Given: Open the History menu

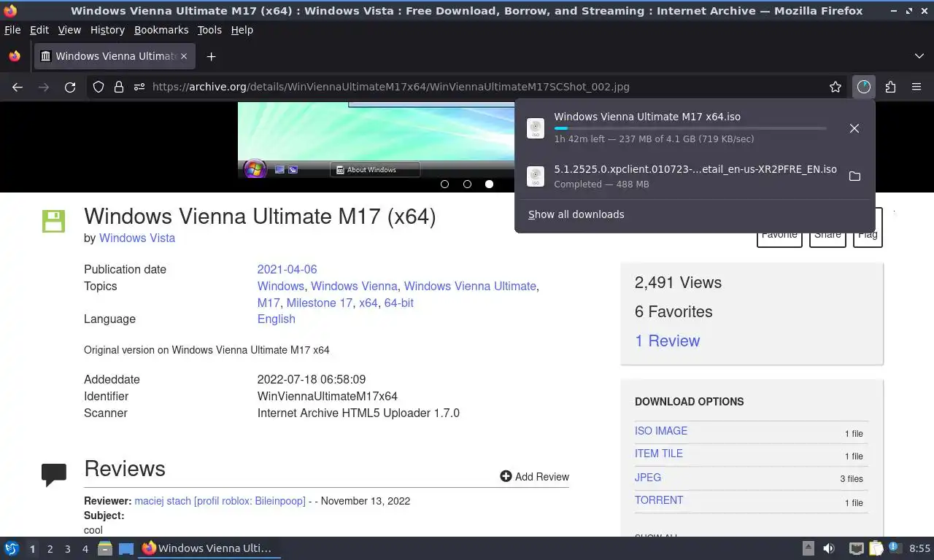Looking at the screenshot, I should coord(107,30).
